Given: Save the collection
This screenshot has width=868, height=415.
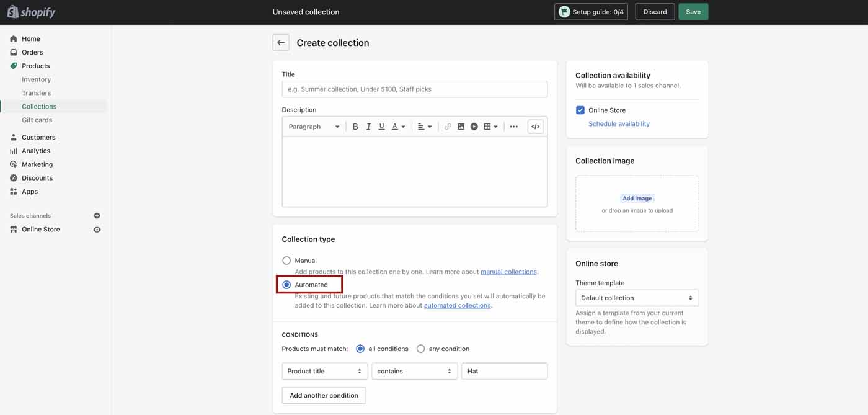Looking at the screenshot, I should [x=693, y=12].
